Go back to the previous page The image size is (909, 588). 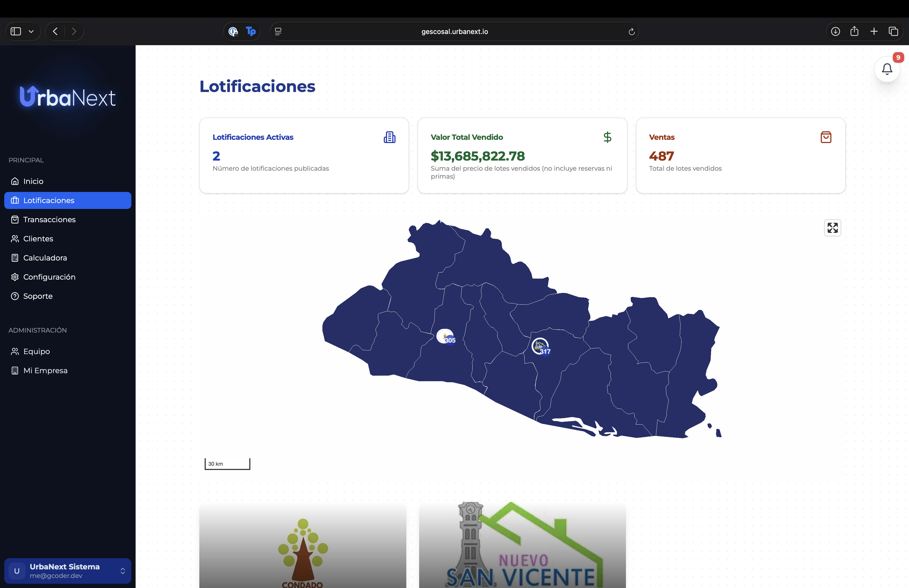point(55,31)
